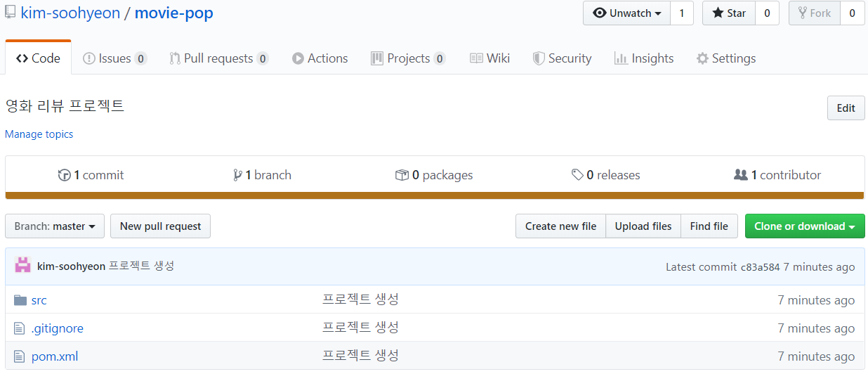Open the Wiki tab
Image resolution: width=868 pixels, height=374 pixels.
click(x=489, y=58)
